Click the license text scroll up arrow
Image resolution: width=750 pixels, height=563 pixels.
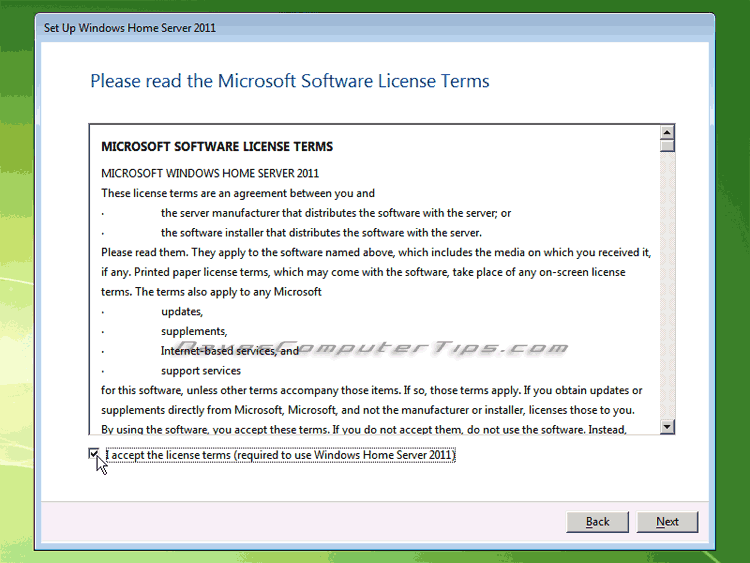667,132
